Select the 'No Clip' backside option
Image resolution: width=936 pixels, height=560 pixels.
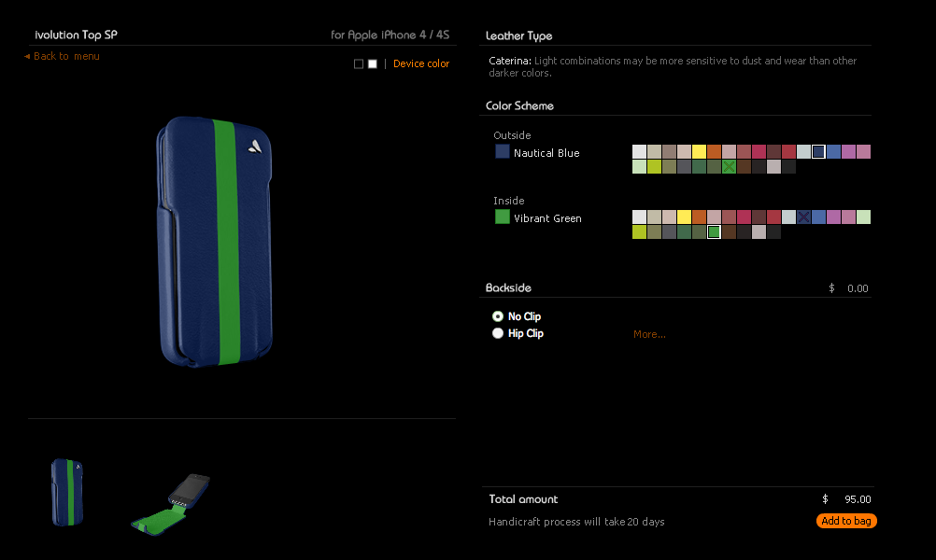pyautogui.click(x=517, y=316)
